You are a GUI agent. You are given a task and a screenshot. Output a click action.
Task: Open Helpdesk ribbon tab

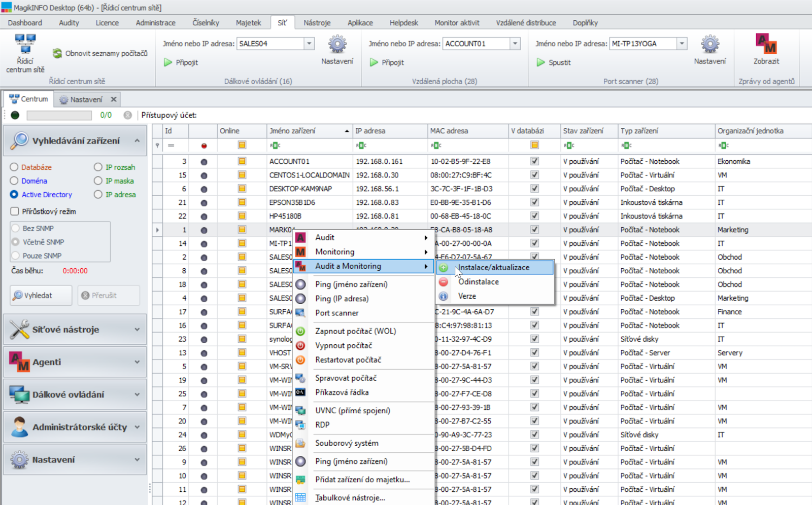pyautogui.click(x=404, y=23)
